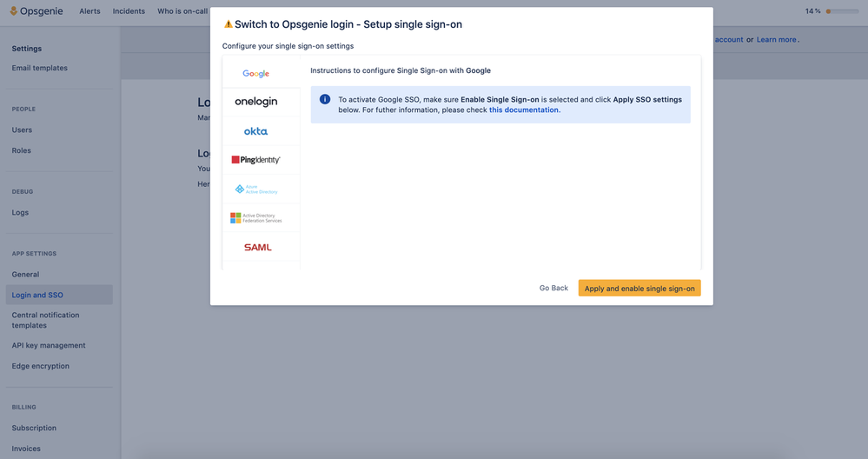Select Active Directory Federation Services provider
868x459 pixels.
point(255,217)
